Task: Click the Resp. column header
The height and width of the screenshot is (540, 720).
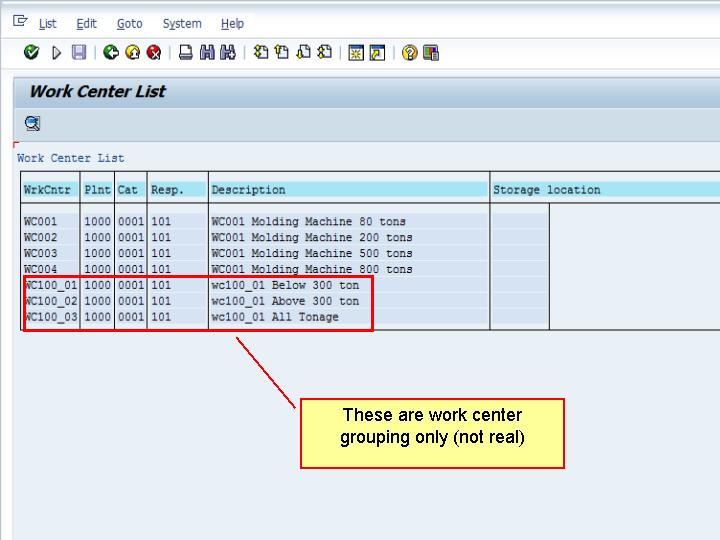Action: tap(178, 190)
